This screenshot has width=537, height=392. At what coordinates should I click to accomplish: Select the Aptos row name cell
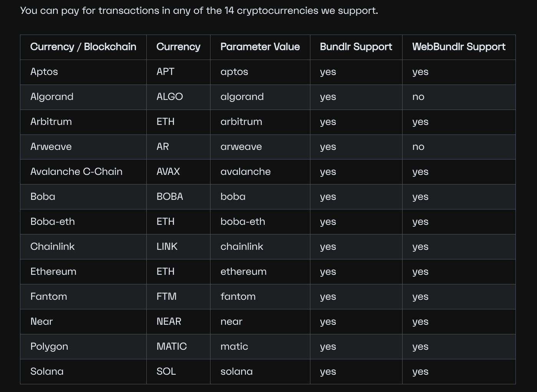click(x=44, y=72)
